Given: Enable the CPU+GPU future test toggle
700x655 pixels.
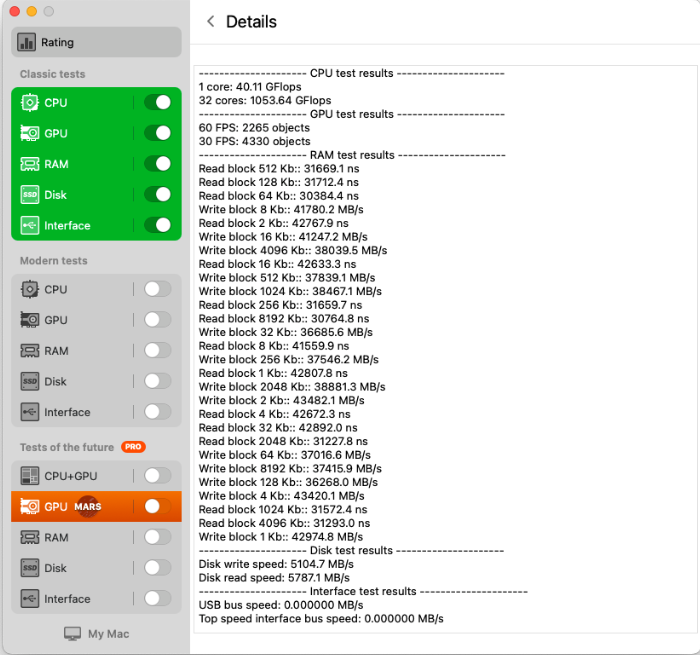Looking at the screenshot, I should click(158, 476).
